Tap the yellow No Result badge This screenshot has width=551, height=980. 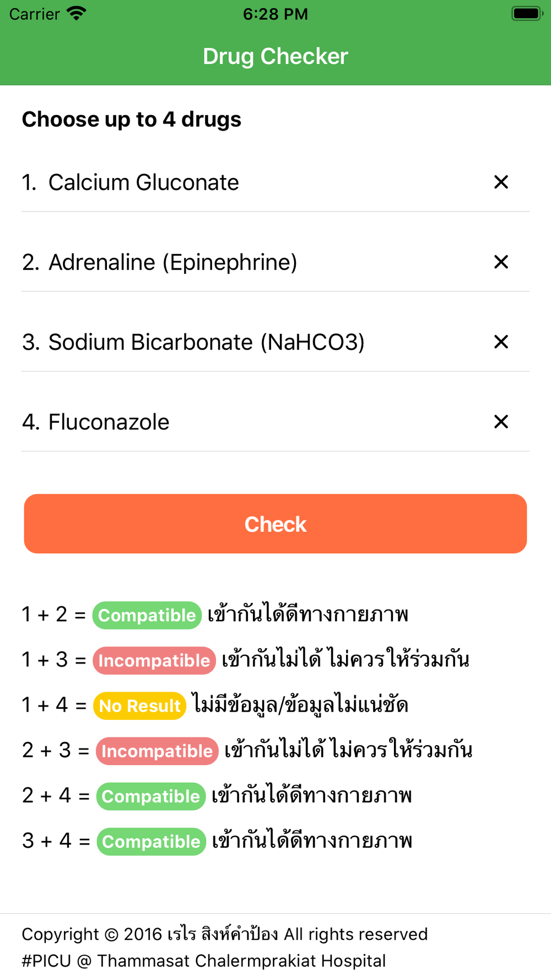point(139,706)
